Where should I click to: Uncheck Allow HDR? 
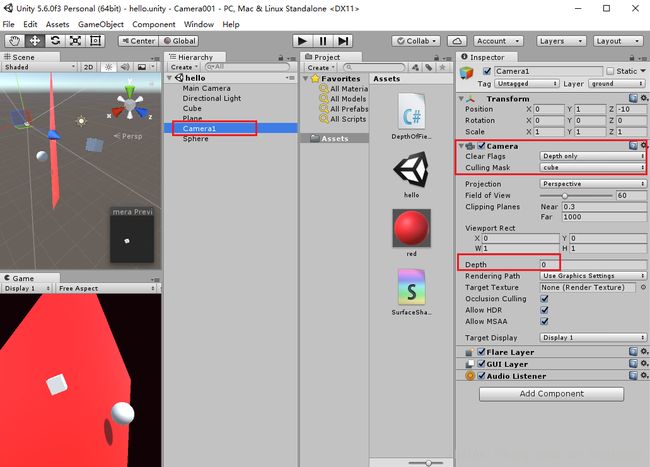[544, 310]
